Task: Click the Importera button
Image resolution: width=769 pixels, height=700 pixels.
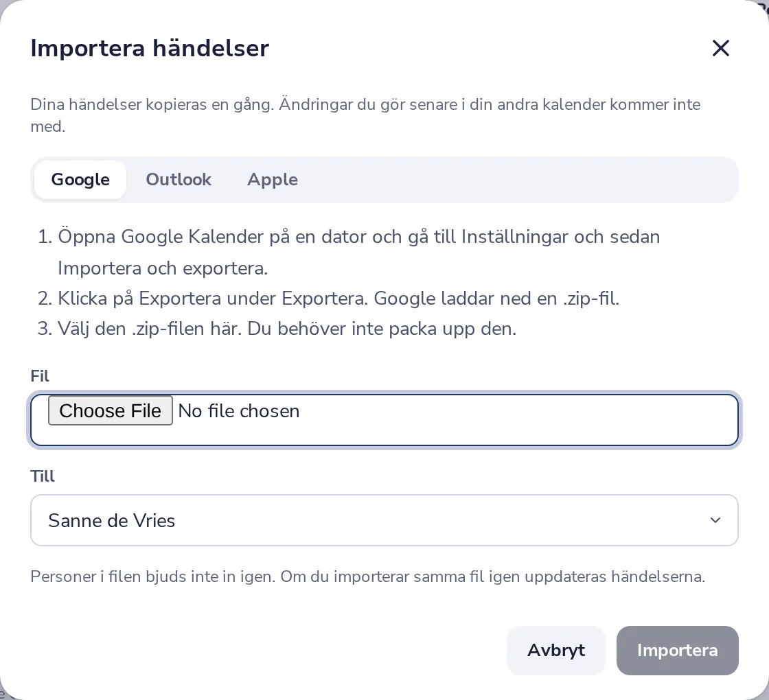Action: pos(677,650)
